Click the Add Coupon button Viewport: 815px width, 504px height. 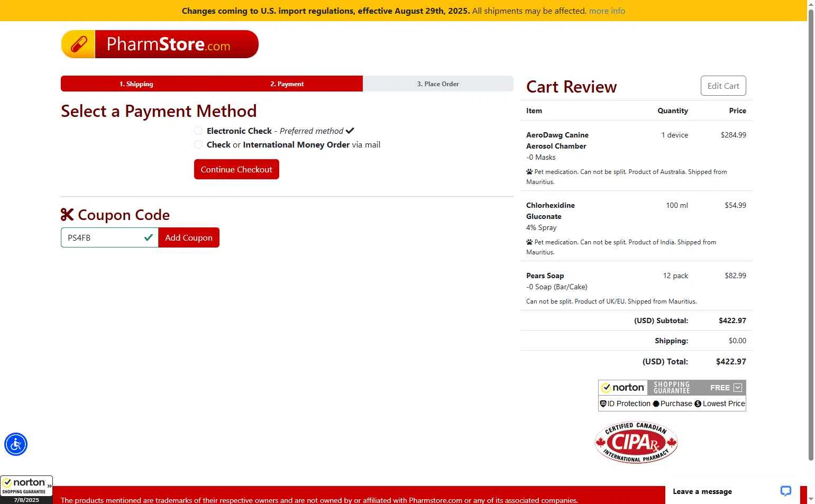coord(189,237)
